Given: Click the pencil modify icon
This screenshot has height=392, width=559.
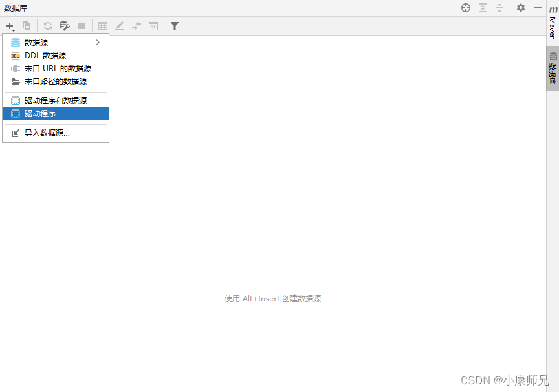Looking at the screenshot, I should 120,26.
